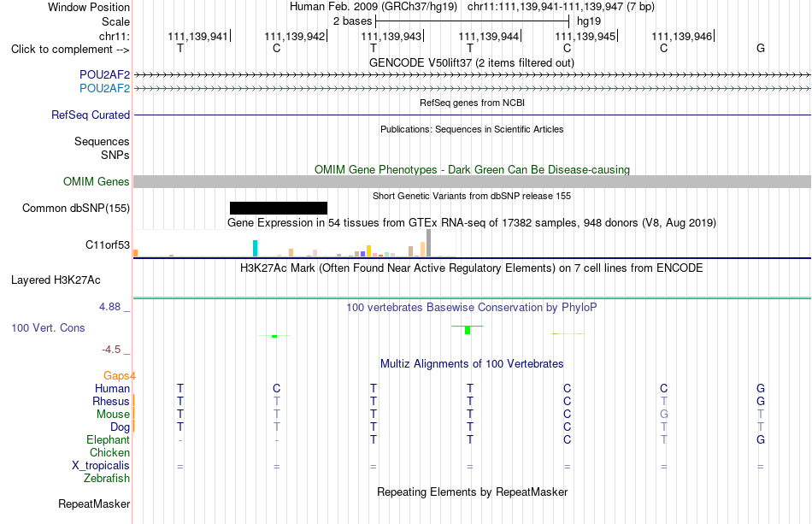Select the X_tropicalis species label
Screen dimensions: 812x524
[101, 466]
